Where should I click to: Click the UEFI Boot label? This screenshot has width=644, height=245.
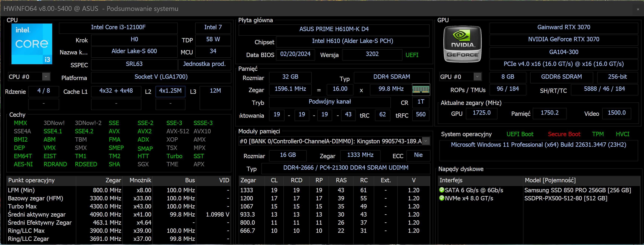[520, 134]
